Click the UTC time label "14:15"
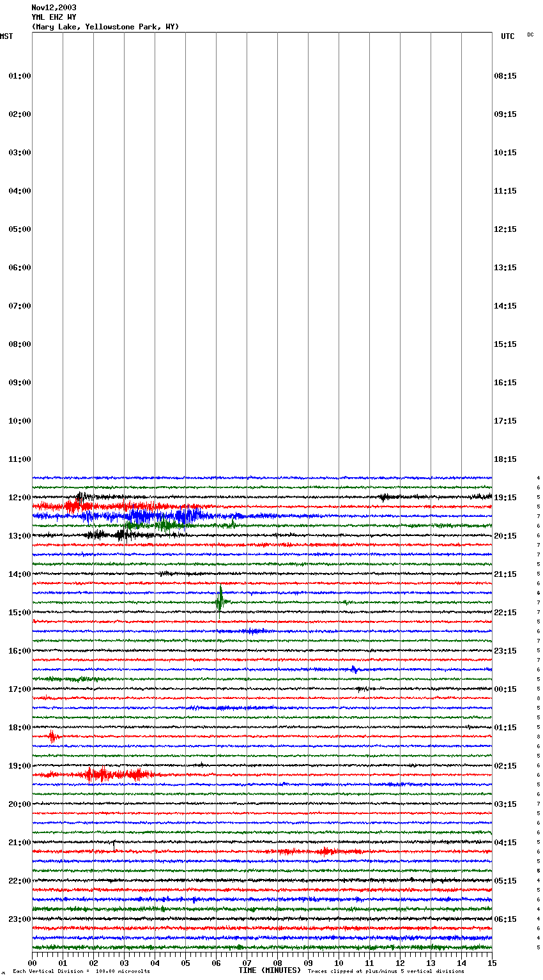 click(x=505, y=306)
